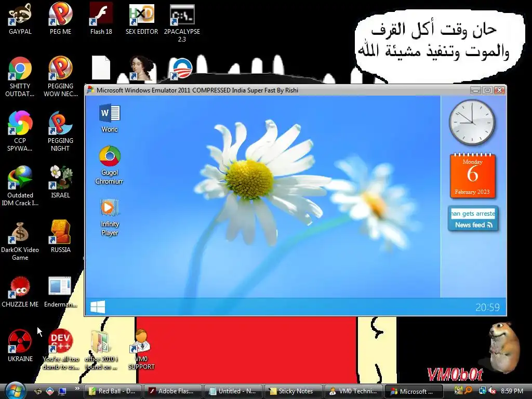This screenshot has width=532, height=399.
Task: Click the analog clock gadget in the emulator
Action: [472, 123]
